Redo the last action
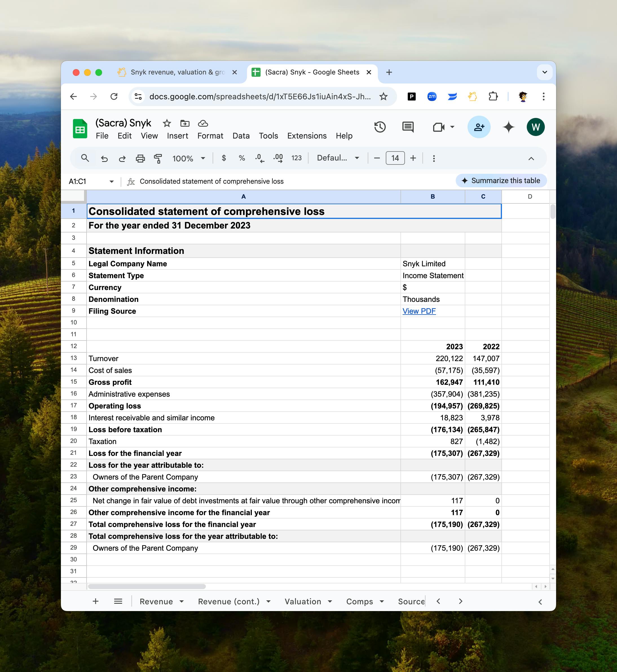 (122, 158)
